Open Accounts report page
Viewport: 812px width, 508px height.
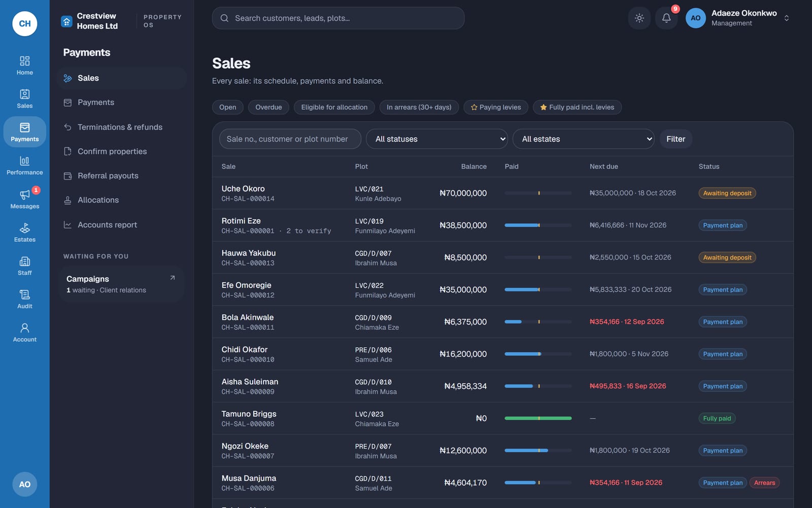(x=122, y=225)
